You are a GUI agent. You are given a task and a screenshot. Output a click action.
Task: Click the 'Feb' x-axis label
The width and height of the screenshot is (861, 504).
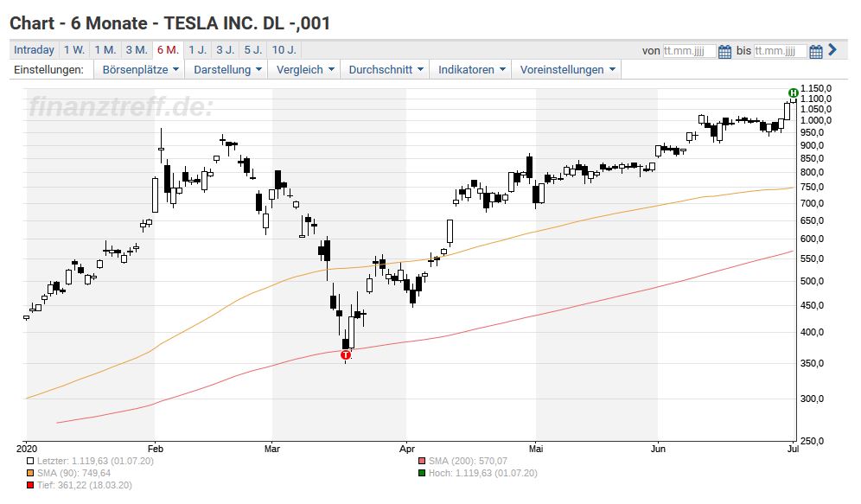(155, 449)
